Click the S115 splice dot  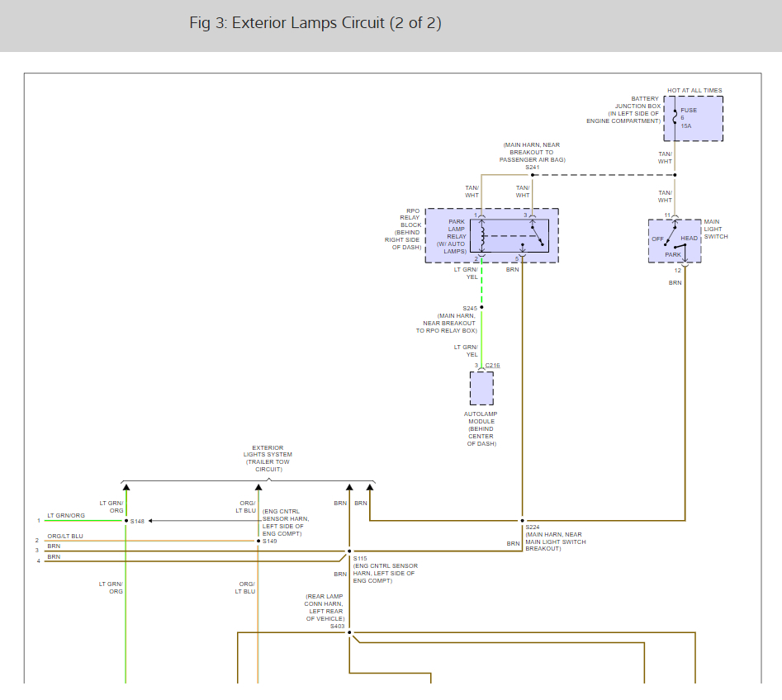(349, 551)
